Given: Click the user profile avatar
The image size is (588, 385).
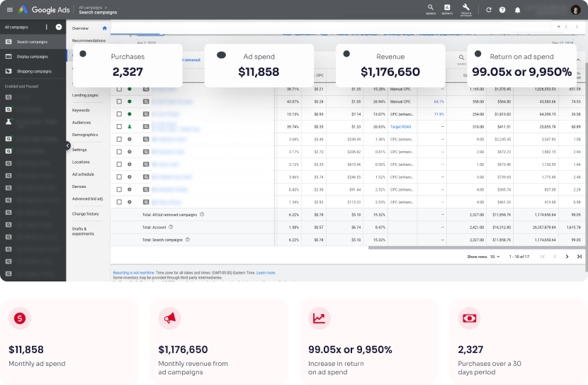Looking at the screenshot, I should [575, 10].
